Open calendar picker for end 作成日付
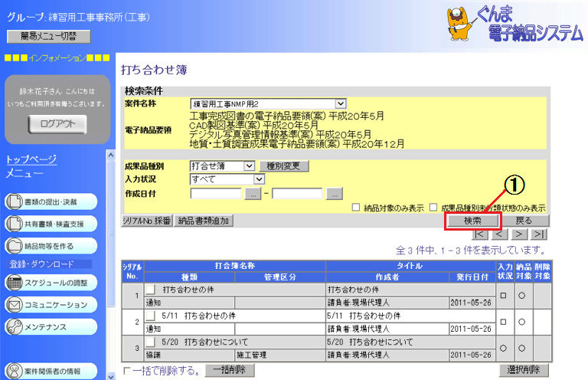Viewport: 588px width, 380px height. click(x=335, y=194)
